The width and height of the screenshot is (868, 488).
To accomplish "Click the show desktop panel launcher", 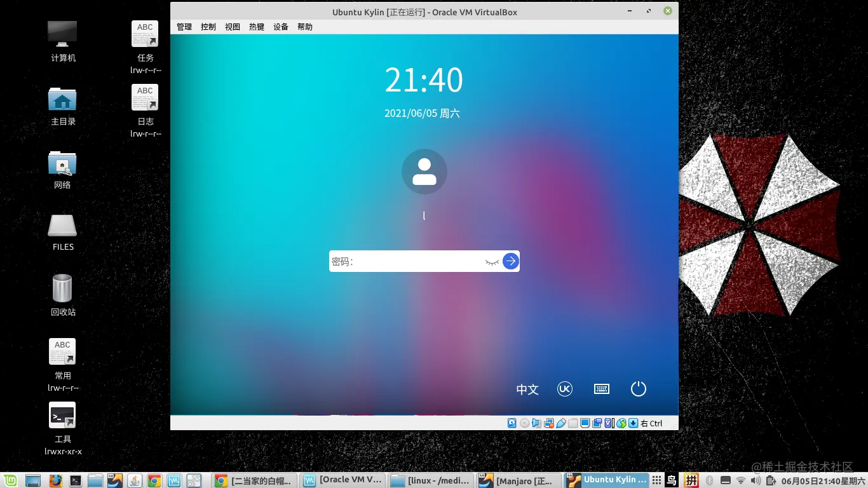I will [32, 480].
